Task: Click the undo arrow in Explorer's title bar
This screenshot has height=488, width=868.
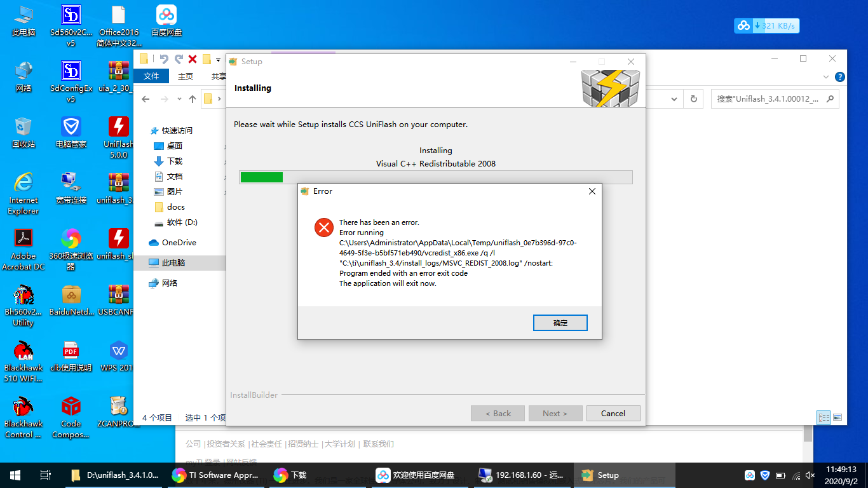Action: [164, 59]
